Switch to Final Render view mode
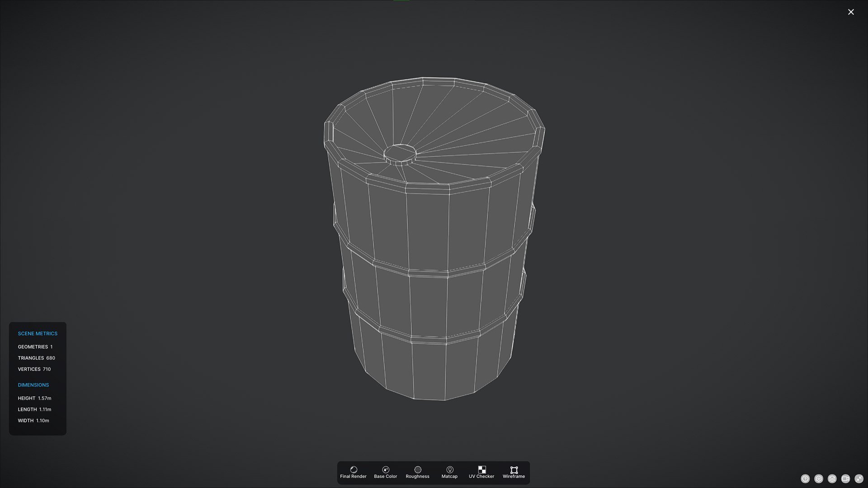 click(x=353, y=473)
